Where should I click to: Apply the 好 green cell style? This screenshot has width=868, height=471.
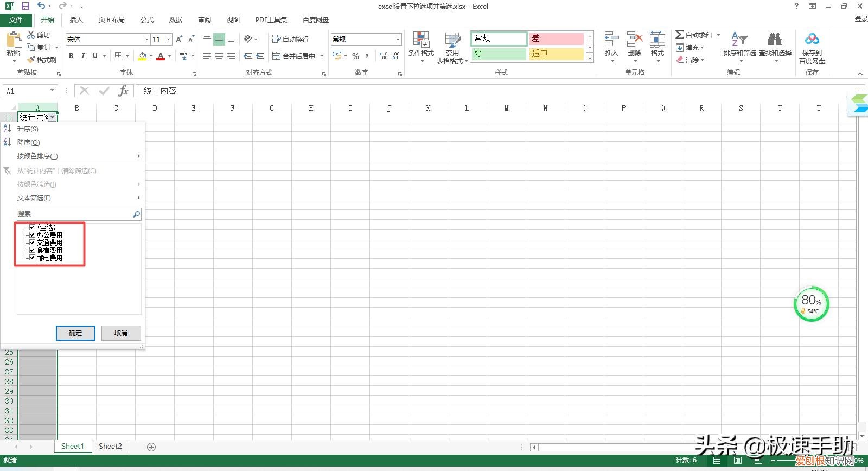tap(499, 54)
